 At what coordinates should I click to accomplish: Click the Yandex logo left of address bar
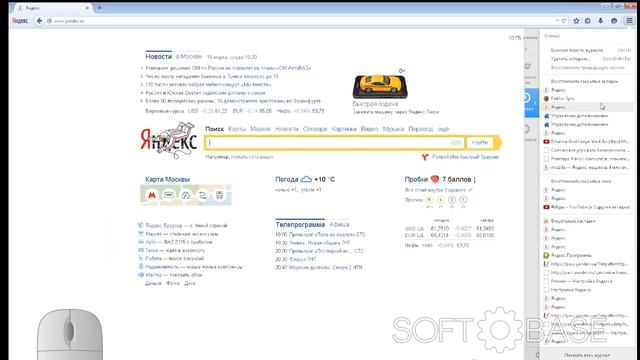pos(20,20)
